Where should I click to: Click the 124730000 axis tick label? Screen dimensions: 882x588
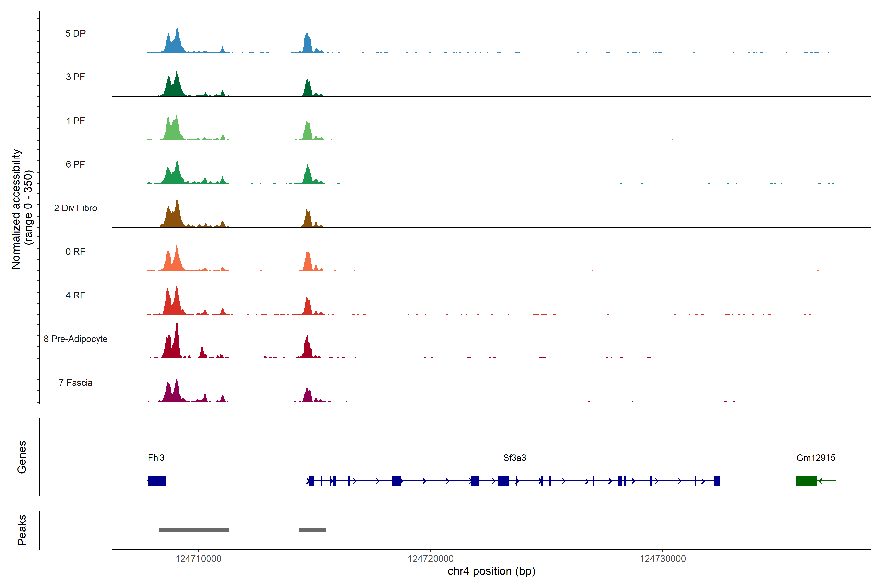[x=663, y=559]
